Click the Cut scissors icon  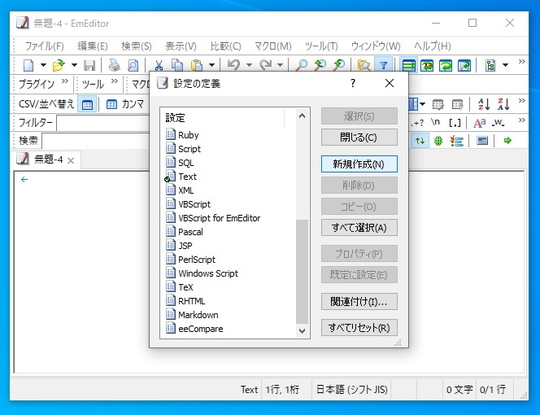click(x=158, y=65)
